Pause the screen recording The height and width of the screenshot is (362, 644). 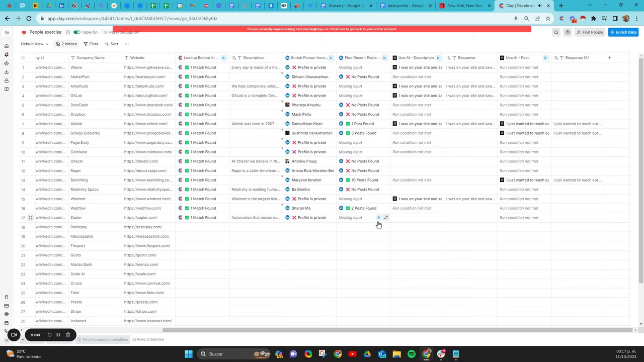[58, 335]
